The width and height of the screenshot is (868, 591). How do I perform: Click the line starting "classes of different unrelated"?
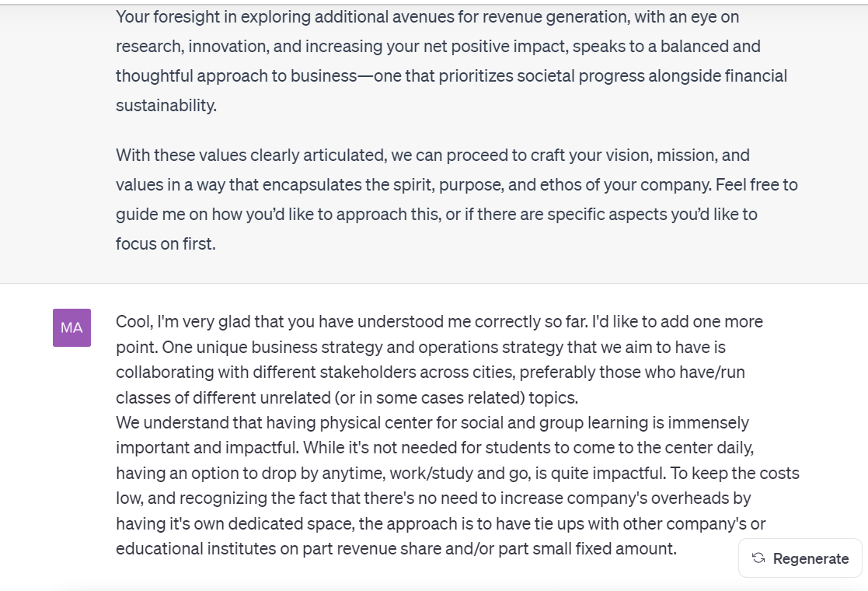coord(347,397)
